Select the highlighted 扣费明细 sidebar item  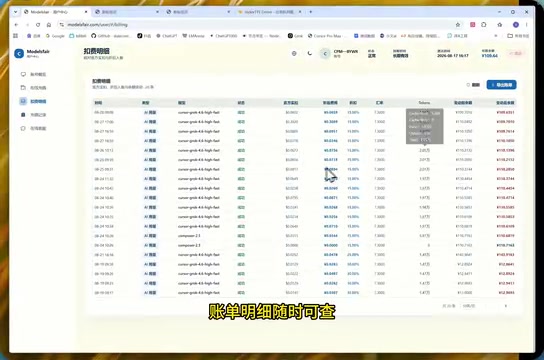[34, 101]
